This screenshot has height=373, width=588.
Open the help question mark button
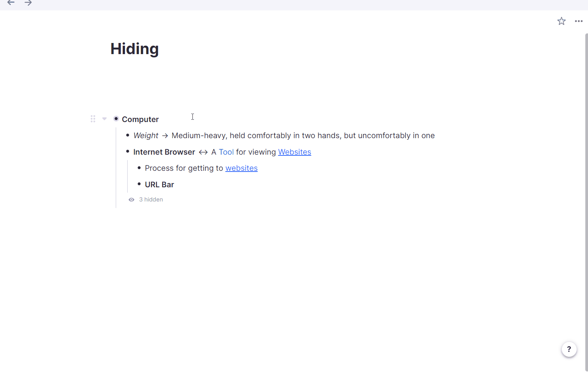click(x=569, y=349)
